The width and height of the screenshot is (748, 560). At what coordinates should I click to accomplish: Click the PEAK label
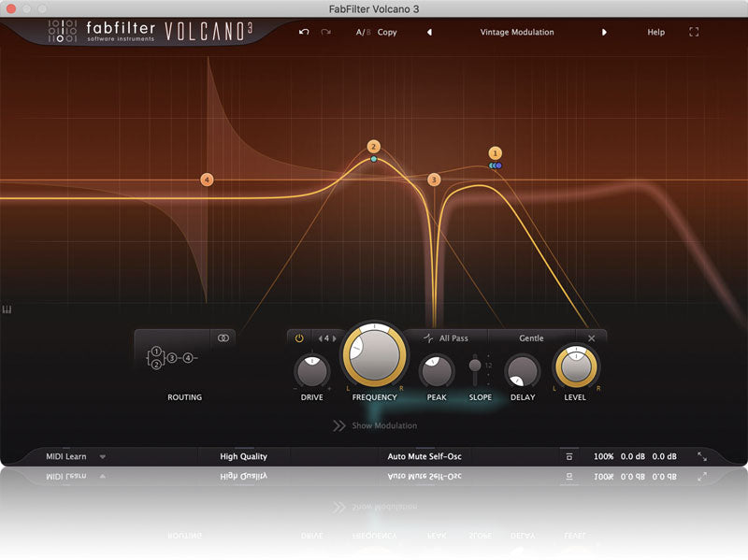point(437,397)
